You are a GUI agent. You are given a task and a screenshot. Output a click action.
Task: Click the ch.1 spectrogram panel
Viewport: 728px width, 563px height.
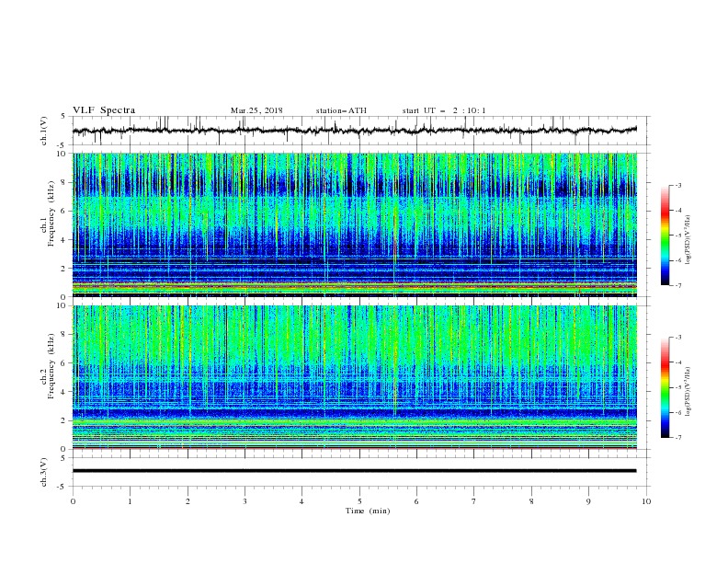355,224
